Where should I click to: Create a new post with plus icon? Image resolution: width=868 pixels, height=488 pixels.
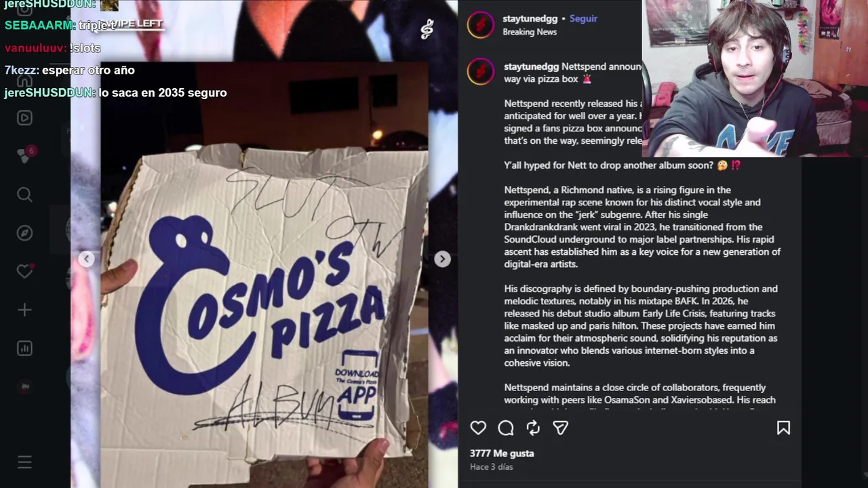(x=24, y=310)
